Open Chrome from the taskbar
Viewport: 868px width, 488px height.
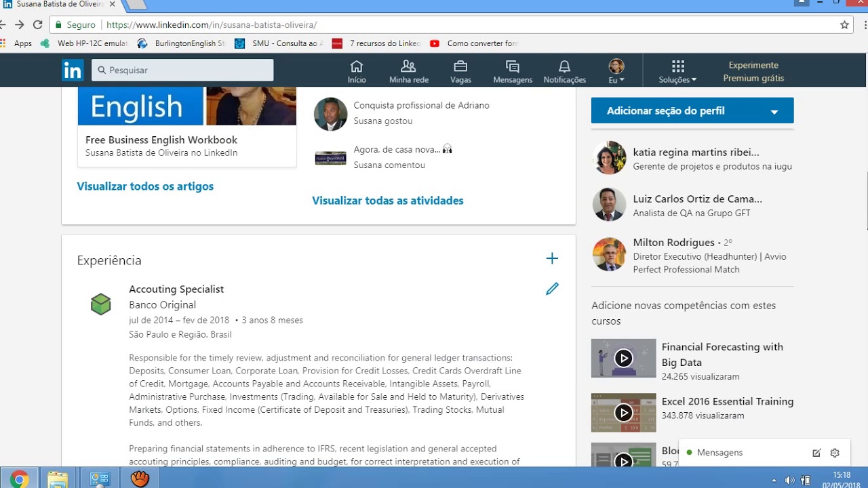19,479
